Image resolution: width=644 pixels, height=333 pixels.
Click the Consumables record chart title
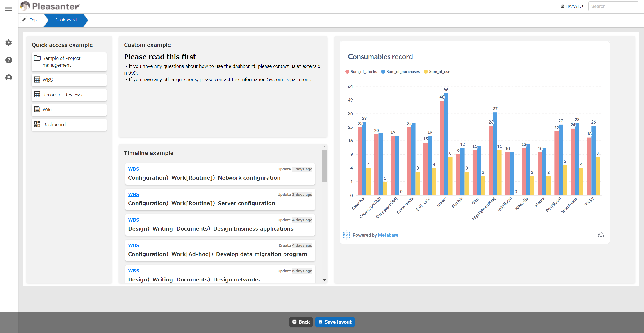pos(380,57)
